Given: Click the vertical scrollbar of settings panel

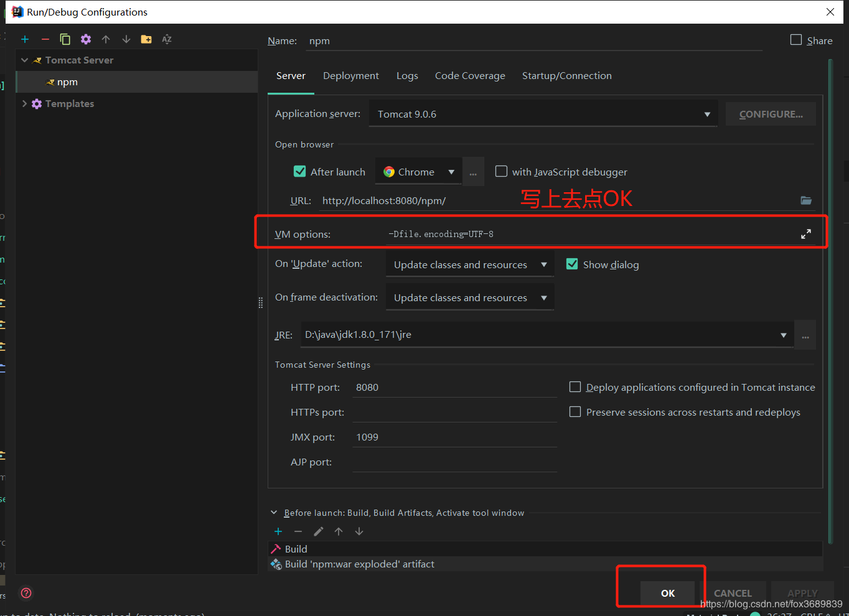Looking at the screenshot, I should [830, 302].
